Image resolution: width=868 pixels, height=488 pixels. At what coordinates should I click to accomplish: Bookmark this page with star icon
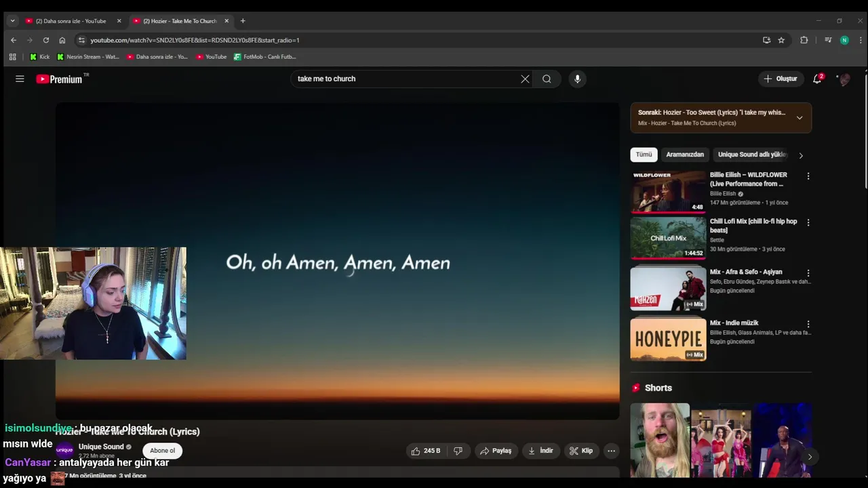click(x=781, y=40)
